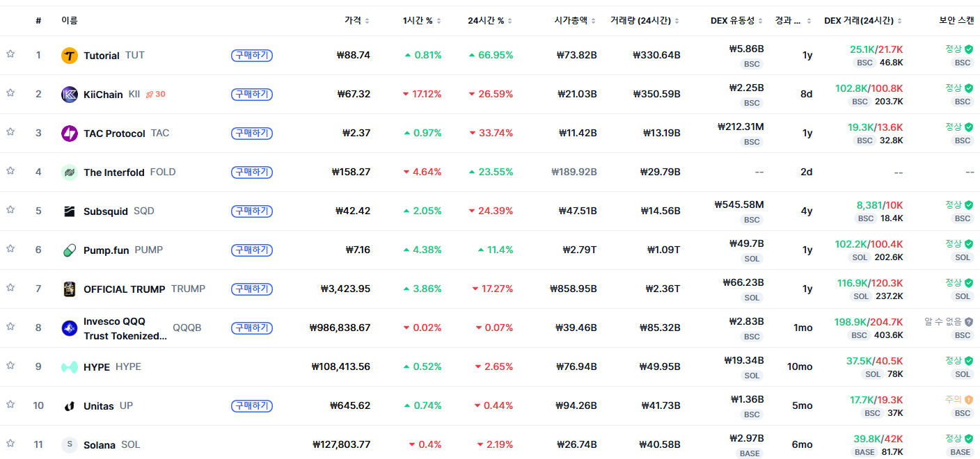Image resolution: width=980 pixels, height=459 pixels.
Task: Click 구매하기 button for Tutorial
Action: pyautogui.click(x=252, y=55)
